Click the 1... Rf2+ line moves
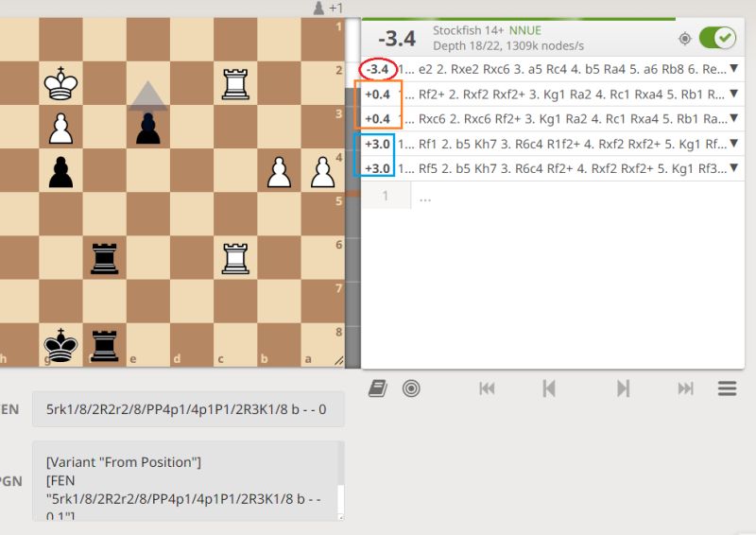This screenshot has height=535, width=756. click(x=562, y=95)
